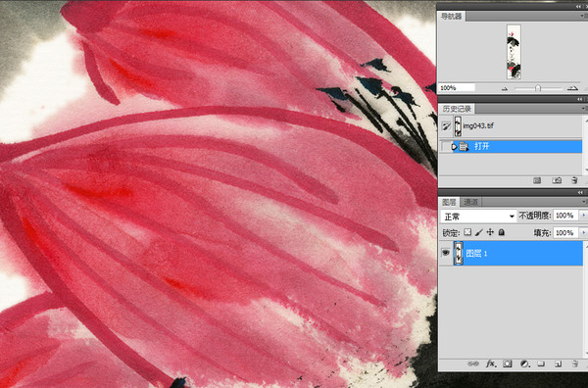This screenshot has height=388, width=588.
Task: Toggle lock position icon
Action: tap(490, 232)
